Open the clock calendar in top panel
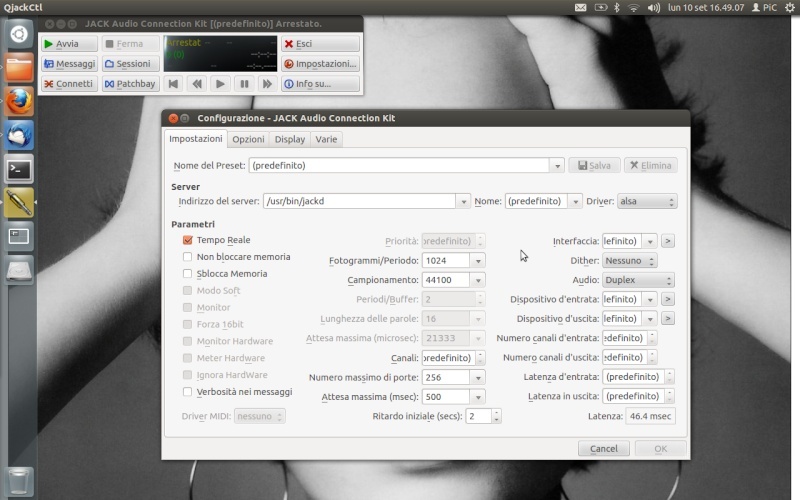800x500 pixels. click(x=706, y=8)
